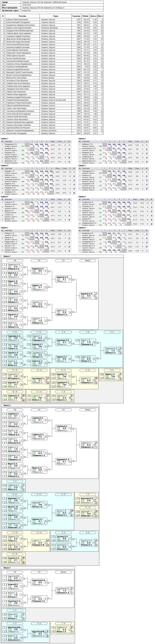The width and height of the screenshot is (155, 644).
Task: Click the Группа-3 heading
Action: coord(4,166)
